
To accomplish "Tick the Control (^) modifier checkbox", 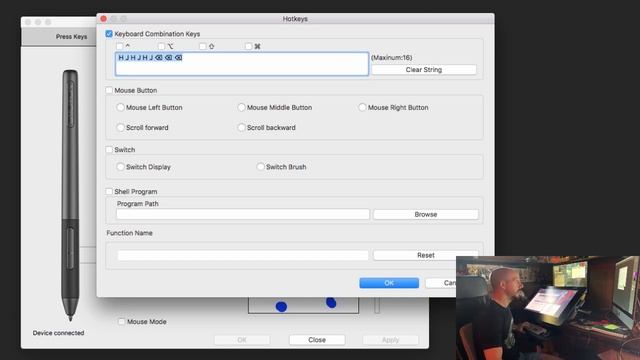I will (x=120, y=47).
